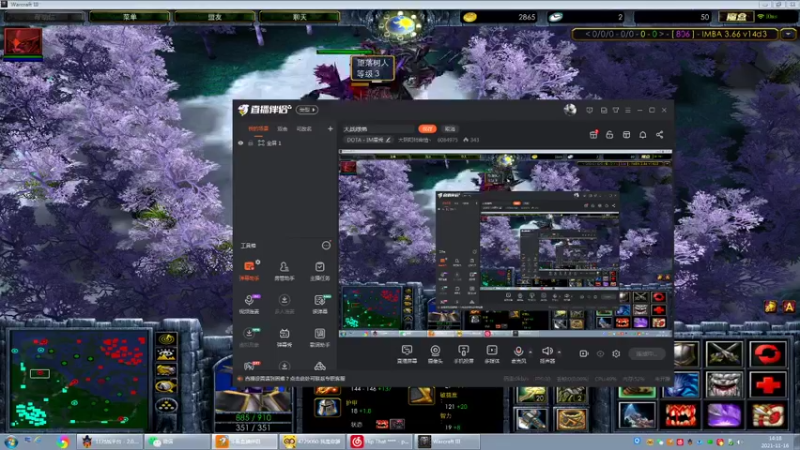
Task: Open the lyrics assistant tool
Action: point(319,337)
